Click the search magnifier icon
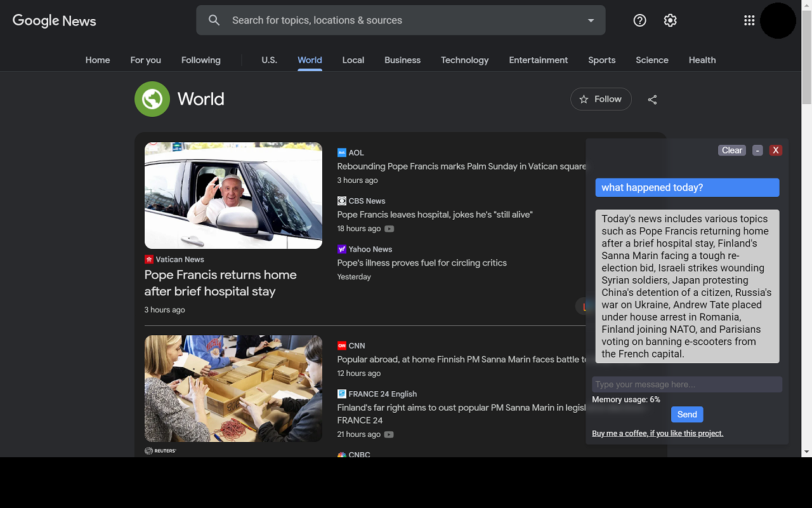The image size is (812, 508). [214, 20]
